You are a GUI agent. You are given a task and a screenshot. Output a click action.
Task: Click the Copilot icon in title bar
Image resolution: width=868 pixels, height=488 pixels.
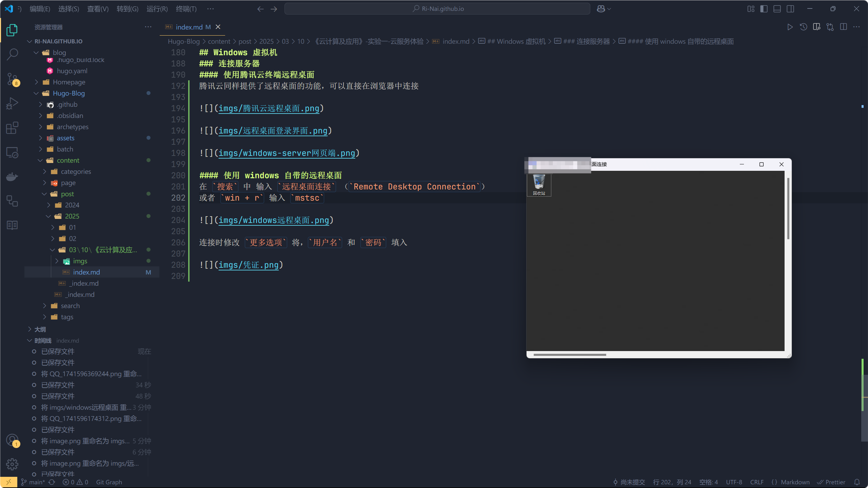point(601,9)
